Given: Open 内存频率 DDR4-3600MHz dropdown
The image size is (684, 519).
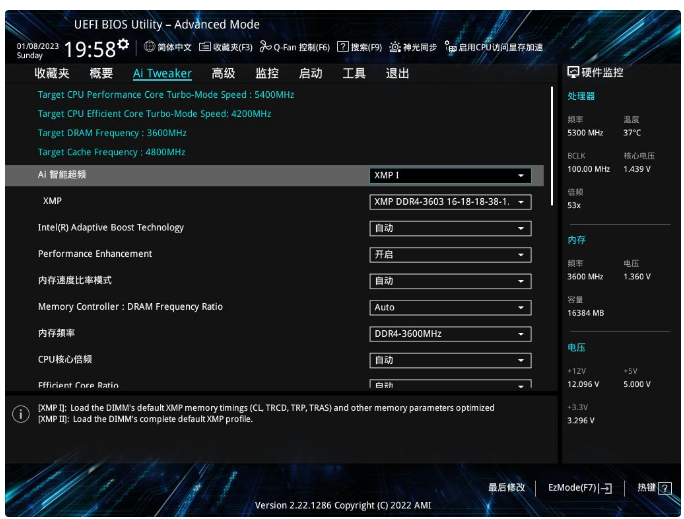Looking at the screenshot, I should click(x=449, y=334).
